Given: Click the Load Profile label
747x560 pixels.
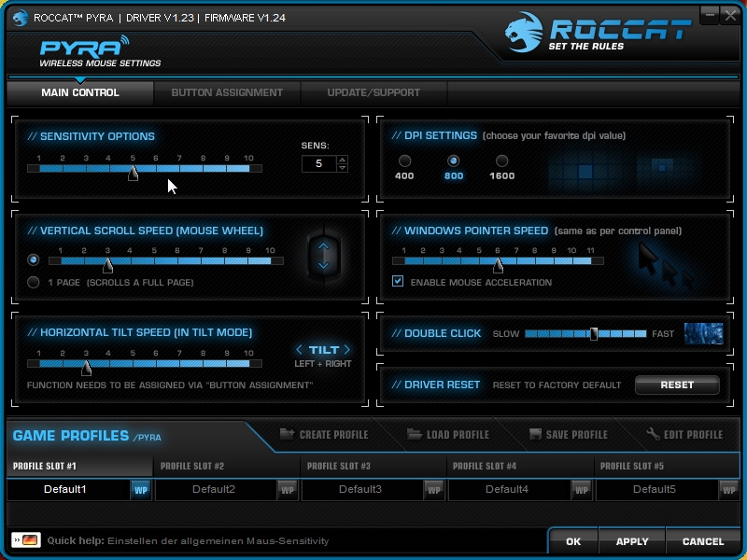Looking at the screenshot, I should point(458,434).
